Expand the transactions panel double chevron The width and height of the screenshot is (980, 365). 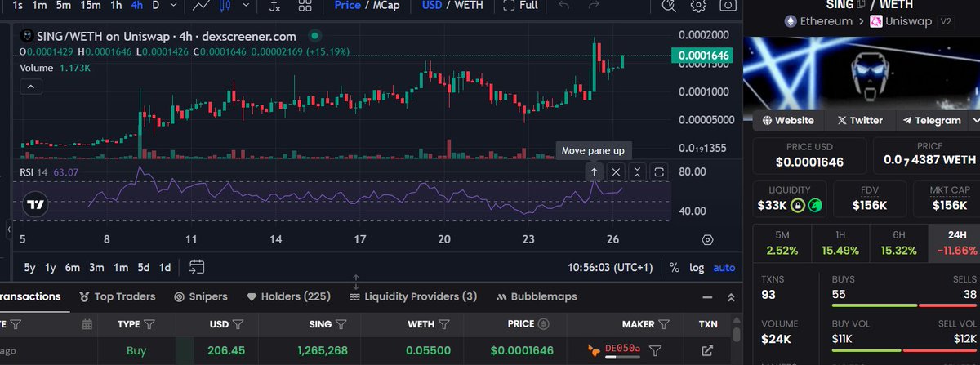pos(730,296)
